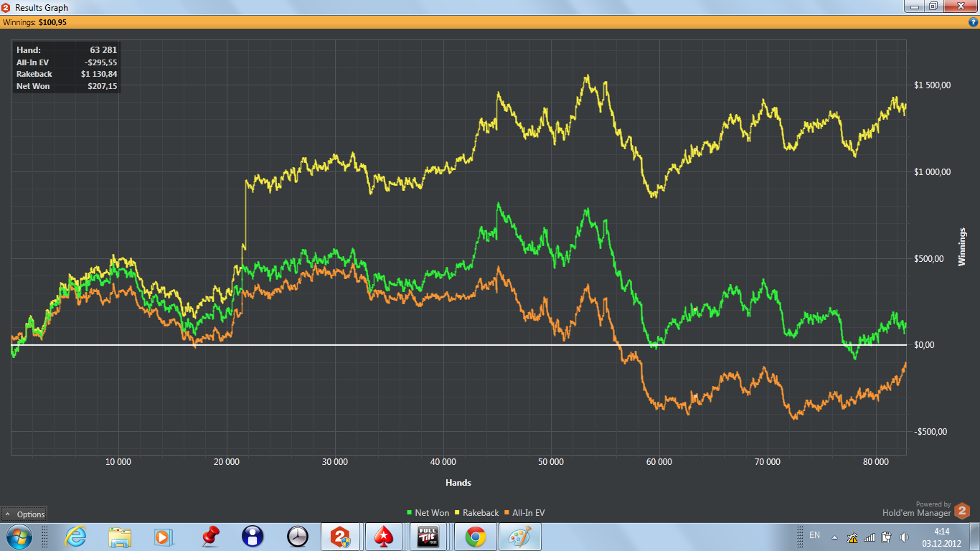Click the "50 000" hands axis label
The image size is (980, 551).
click(x=551, y=463)
